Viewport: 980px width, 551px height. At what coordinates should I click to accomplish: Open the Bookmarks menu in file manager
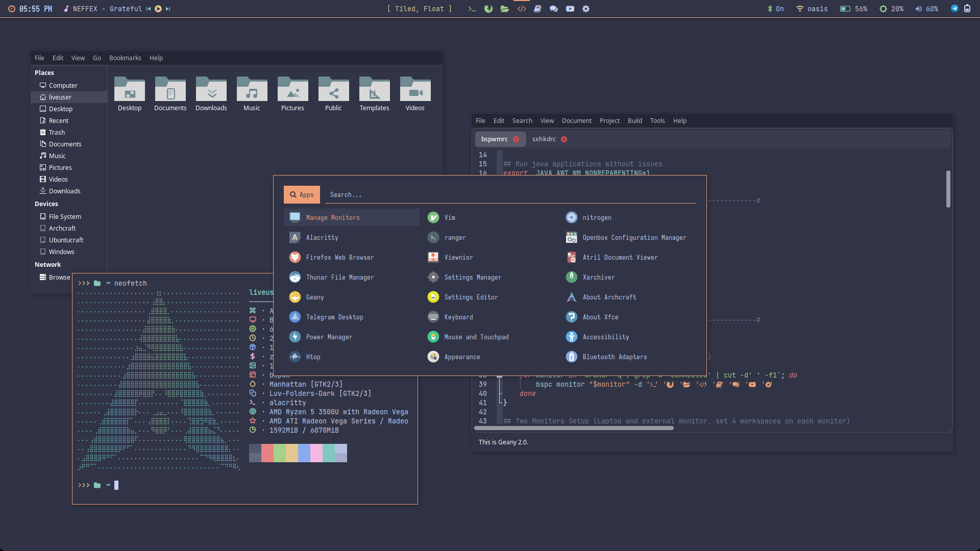click(x=125, y=58)
